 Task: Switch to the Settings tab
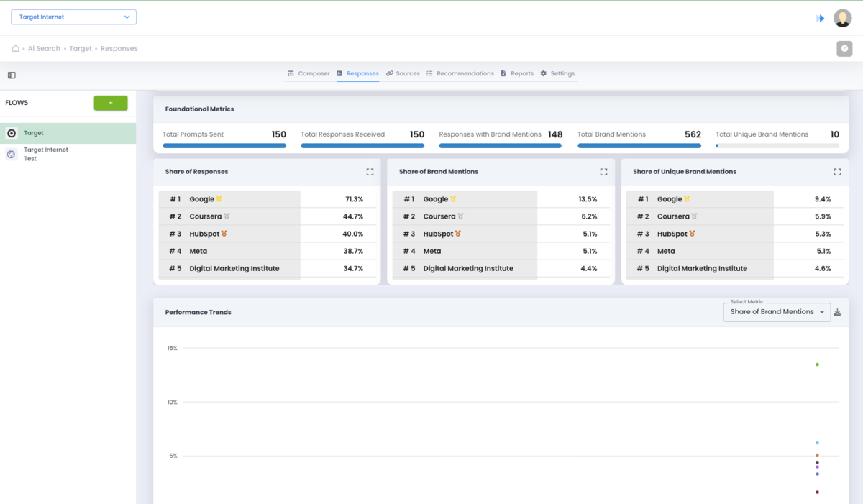[557, 73]
